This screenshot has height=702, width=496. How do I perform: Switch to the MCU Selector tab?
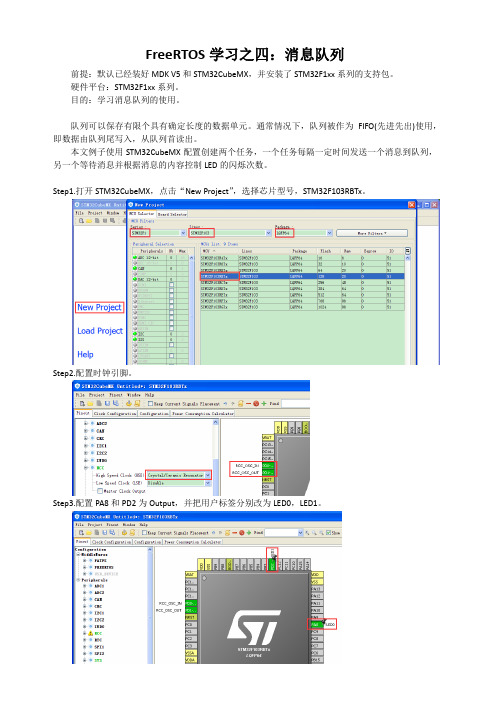[142, 214]
